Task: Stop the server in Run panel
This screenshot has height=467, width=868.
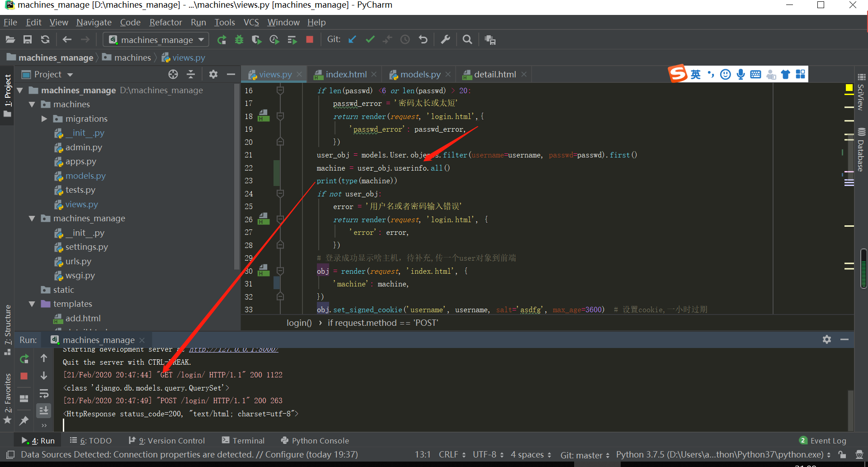Action: click(24, 376)
